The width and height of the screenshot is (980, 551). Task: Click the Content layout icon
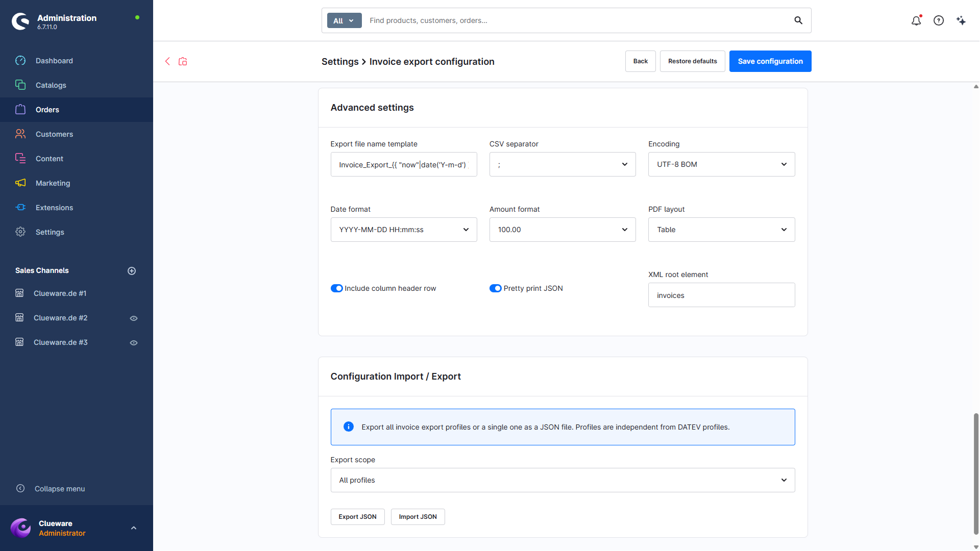[20, 159]
